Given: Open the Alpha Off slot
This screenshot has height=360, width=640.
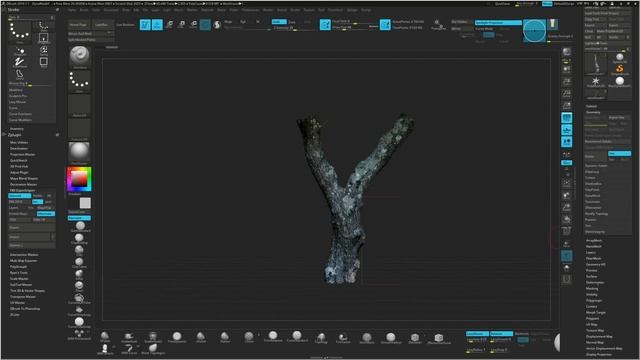Looking at the screenshot, I should [80, 105].
